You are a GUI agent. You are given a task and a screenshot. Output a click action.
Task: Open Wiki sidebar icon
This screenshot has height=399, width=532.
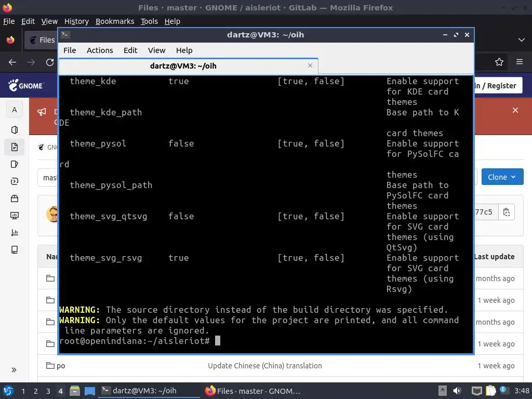[x=14, y=250]
